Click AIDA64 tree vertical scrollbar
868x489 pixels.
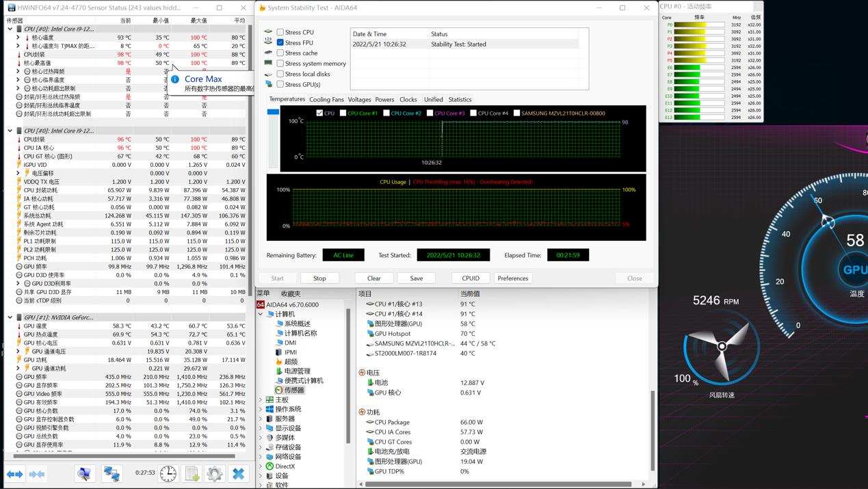coord(349,375)
